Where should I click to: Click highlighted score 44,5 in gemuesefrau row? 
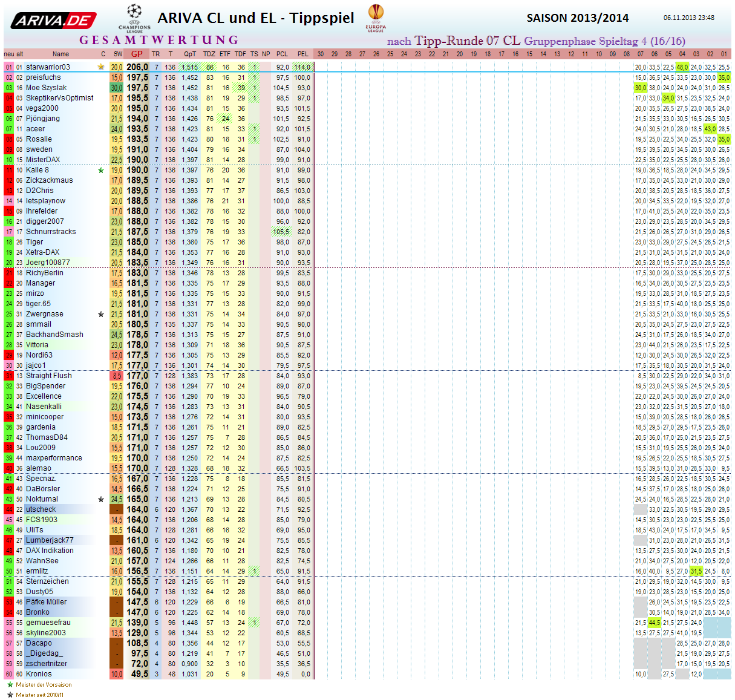point(655,623)
